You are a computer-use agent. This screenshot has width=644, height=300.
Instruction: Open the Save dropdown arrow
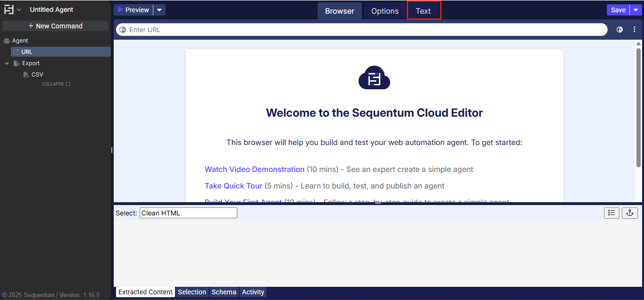636,10
